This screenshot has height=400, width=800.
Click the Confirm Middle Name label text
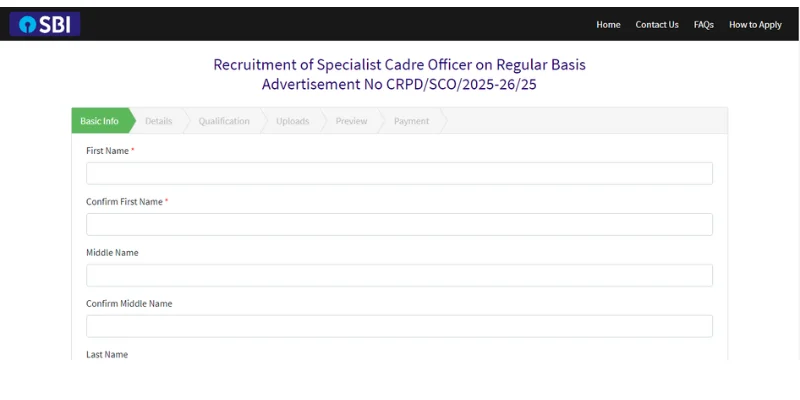(129, 304)
